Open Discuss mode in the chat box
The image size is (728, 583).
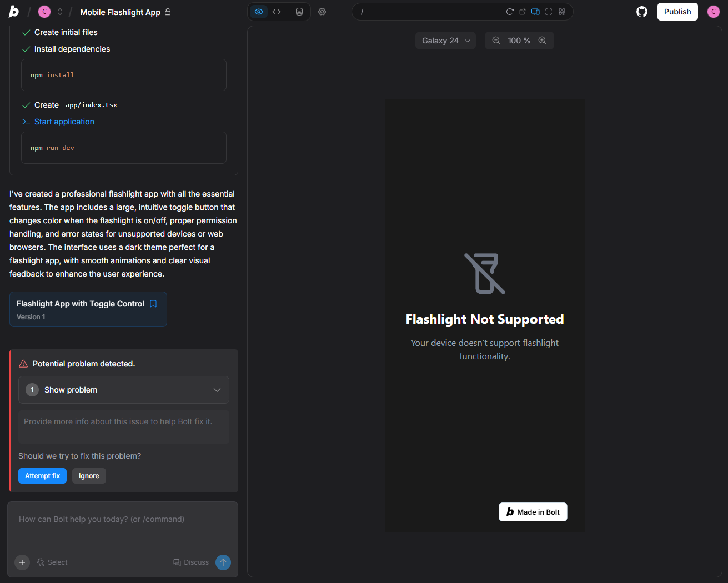pos(191,562)
